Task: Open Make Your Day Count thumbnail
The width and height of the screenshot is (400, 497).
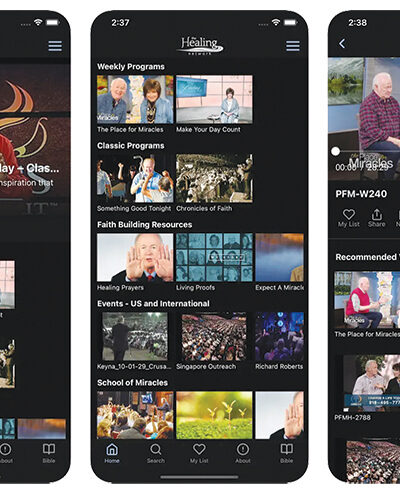Action: [214, 99]
